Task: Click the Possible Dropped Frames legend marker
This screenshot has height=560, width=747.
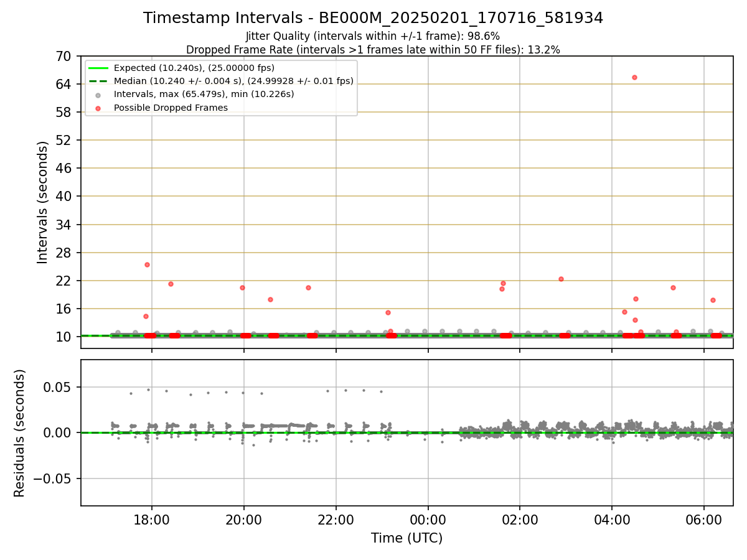Action: [98, 108]
